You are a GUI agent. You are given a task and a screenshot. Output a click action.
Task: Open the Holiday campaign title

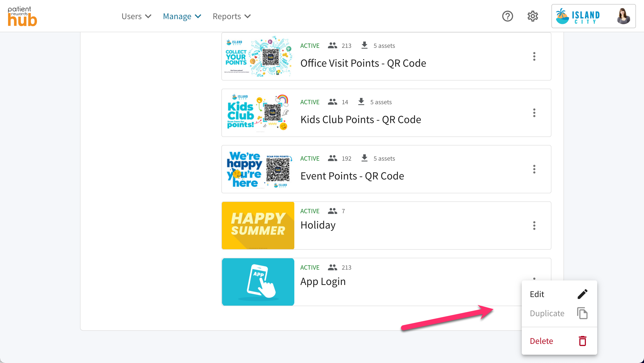pyautogui.click(x=318, y=225)
